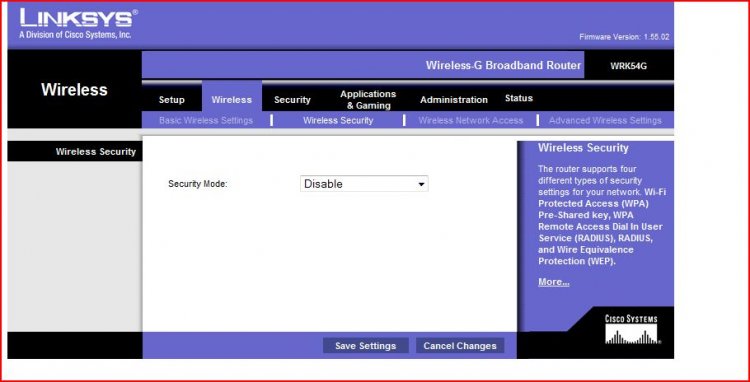Click the Save Settings button

point(365,346)
